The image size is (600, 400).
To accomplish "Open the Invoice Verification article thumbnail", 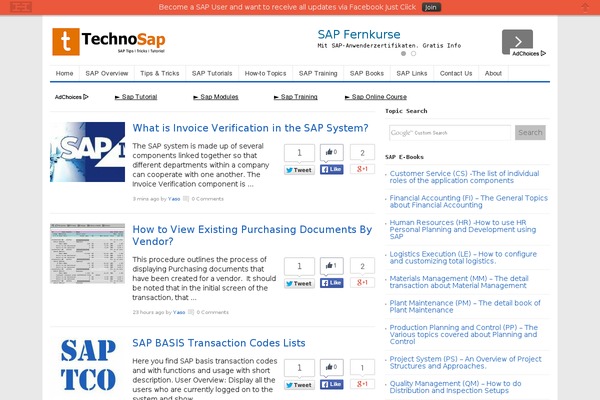I will coord(87,152).
